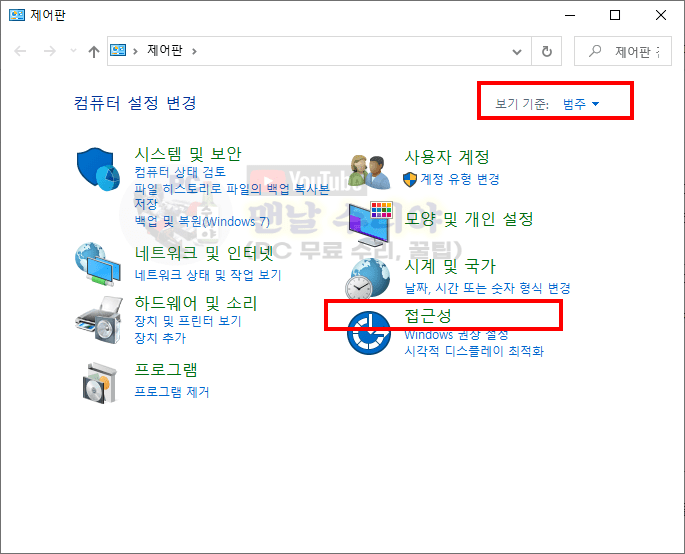Open the 프로그램 제거 link

click(172, 392)
